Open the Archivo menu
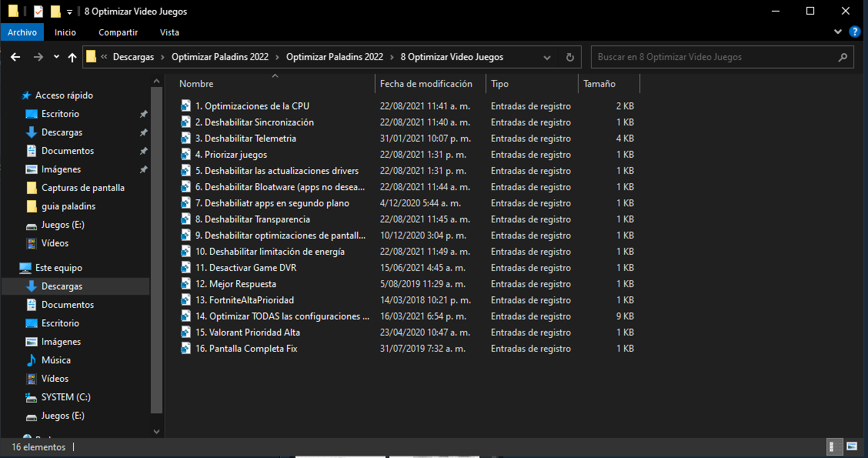This screenshot has height=458, width=868. [x=22, y=32]
